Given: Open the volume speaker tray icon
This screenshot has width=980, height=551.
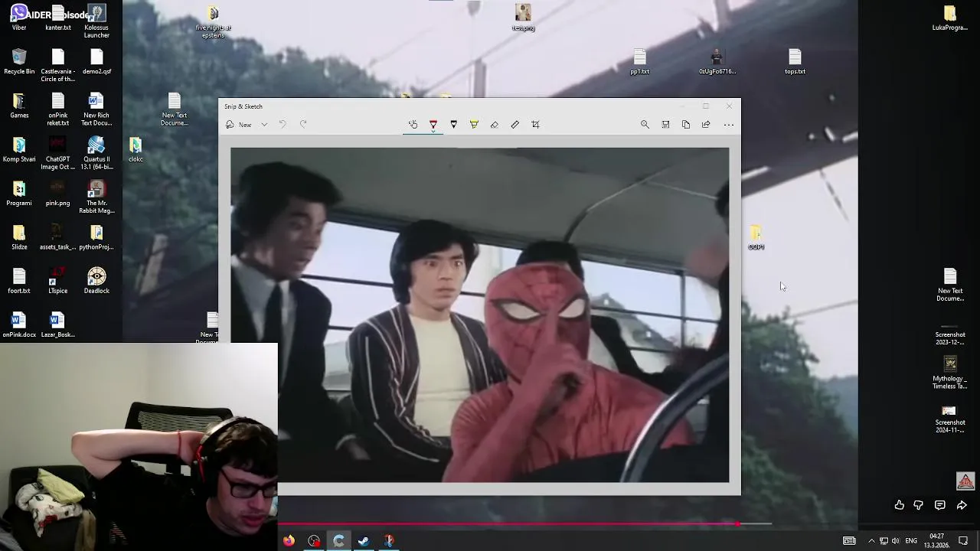Looking at the screenshot, I should tap(895, 541).
